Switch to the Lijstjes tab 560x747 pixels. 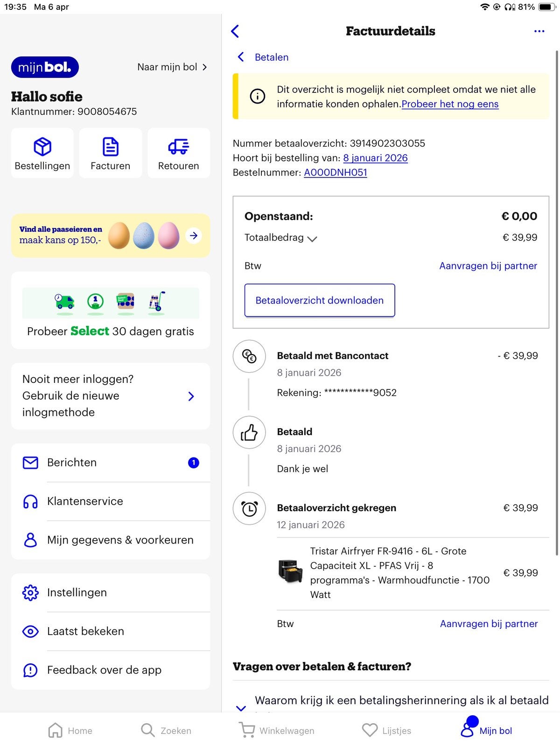coord(387,731)
